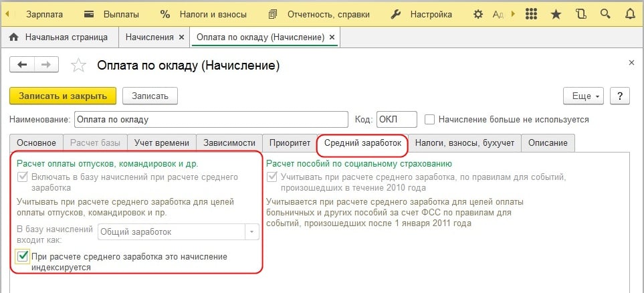Open the Еще dropdown menu

[x=584, y=96]
